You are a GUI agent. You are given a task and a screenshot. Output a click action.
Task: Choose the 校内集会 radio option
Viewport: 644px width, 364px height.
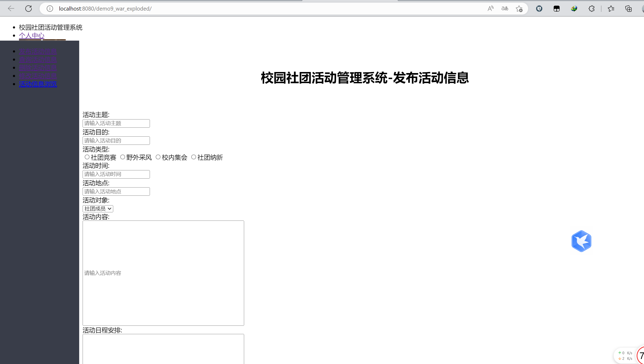point(158,157)
